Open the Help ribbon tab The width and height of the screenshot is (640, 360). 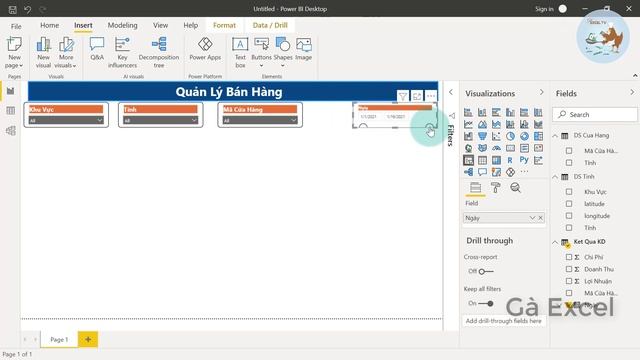191,25
